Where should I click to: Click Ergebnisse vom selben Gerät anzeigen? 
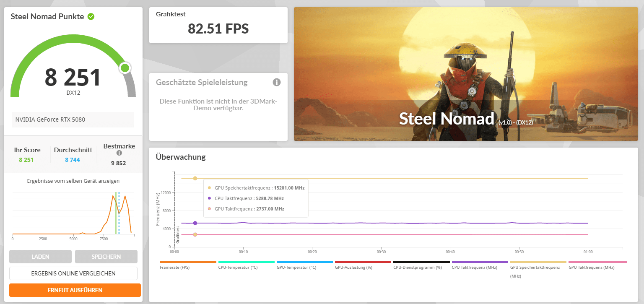coord(73,181)
